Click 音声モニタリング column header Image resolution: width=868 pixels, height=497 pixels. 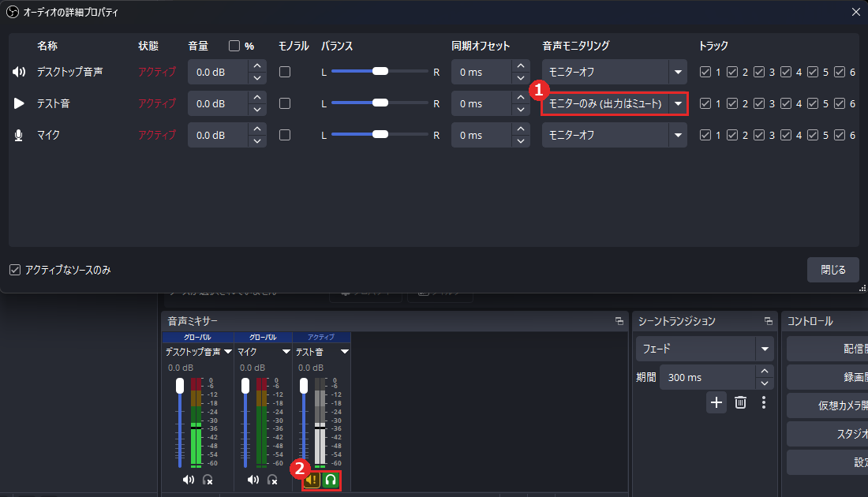(576, 46)
